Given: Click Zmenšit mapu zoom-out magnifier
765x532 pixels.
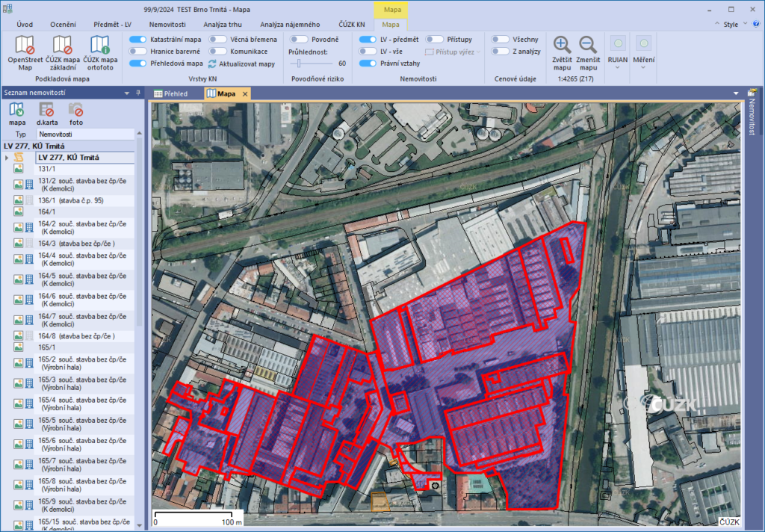Looking at the screenshot, I should click(x=588, y=45).
